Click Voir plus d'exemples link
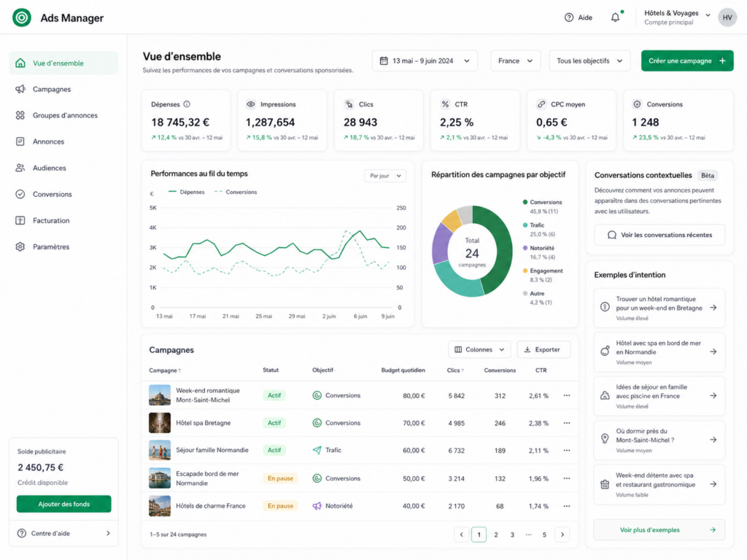The height and width of the screenshot is (560, 747). click(x=659, y=529)
